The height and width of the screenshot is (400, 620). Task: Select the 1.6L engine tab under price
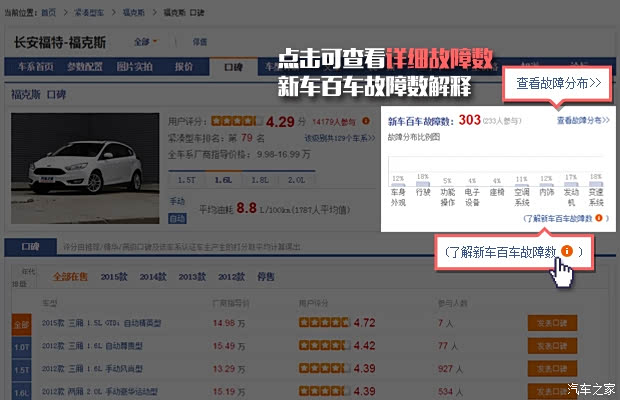pyautogui.click(x=223, y=180)
